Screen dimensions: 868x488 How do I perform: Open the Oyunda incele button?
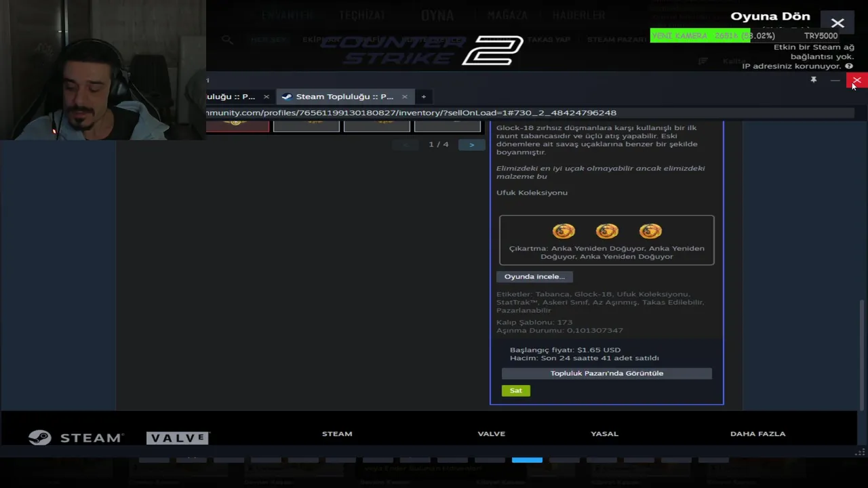pos(534,277)
